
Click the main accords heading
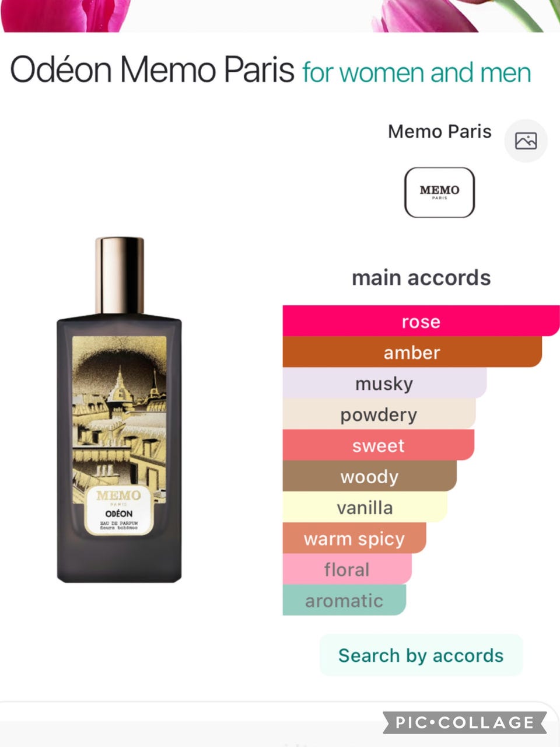[421, 278]
